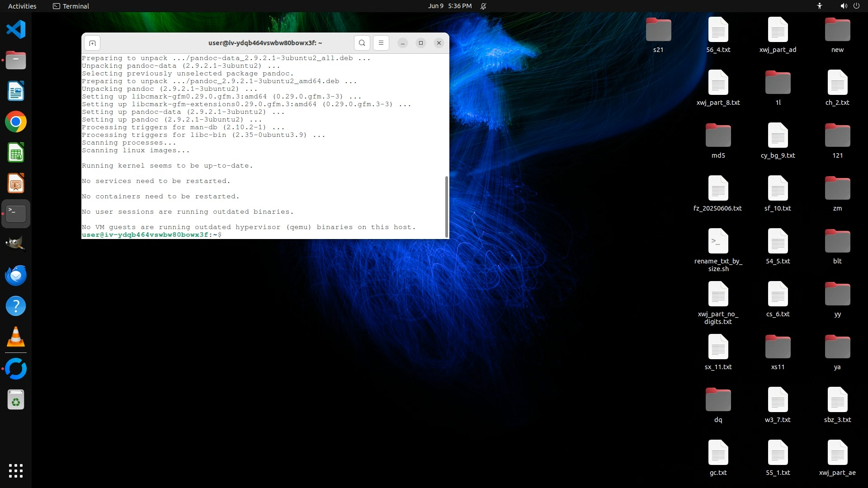The image size is (868, 488).
Task: Click the new tab button in Terminal
Action: (92, 43)
